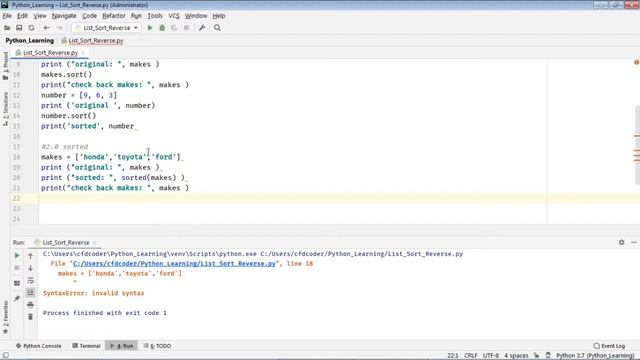
Task: Click the inspections profile icon in status bar
Action: tap(548, 356)
